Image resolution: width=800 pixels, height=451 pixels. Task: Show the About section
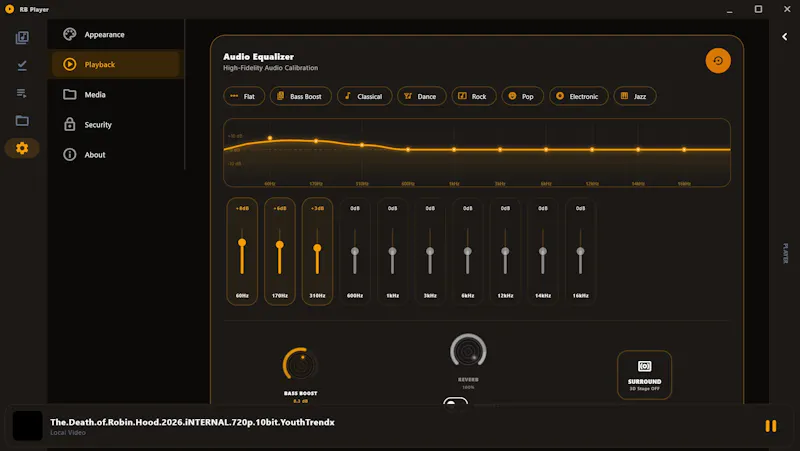pos(116,155)
